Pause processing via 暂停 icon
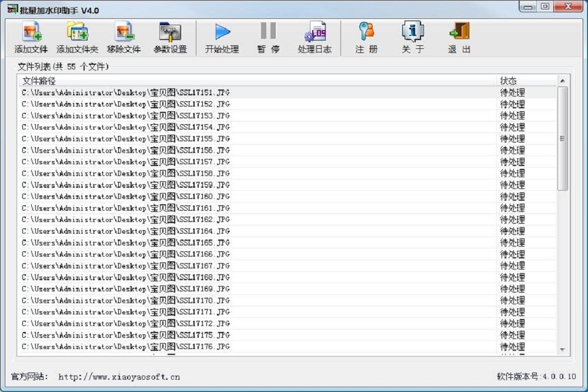Screen dimensions: 588x392 [x=268, y=32]
